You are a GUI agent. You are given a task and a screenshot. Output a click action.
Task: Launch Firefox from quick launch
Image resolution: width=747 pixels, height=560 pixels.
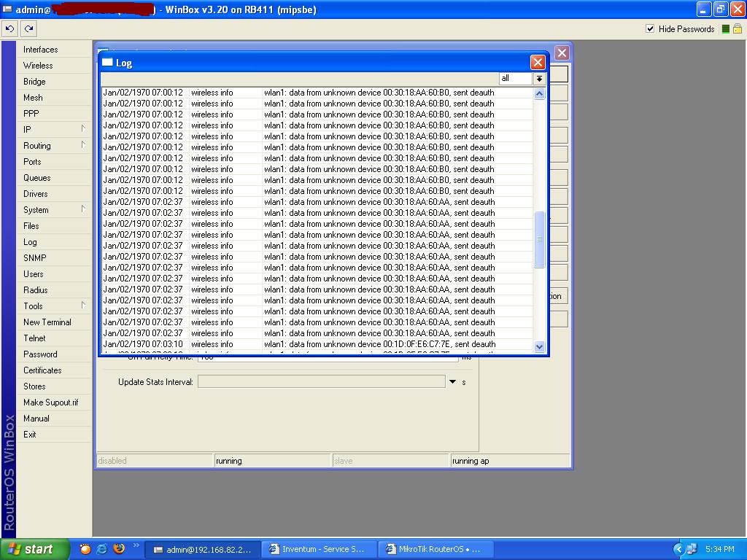click(119, 548)
